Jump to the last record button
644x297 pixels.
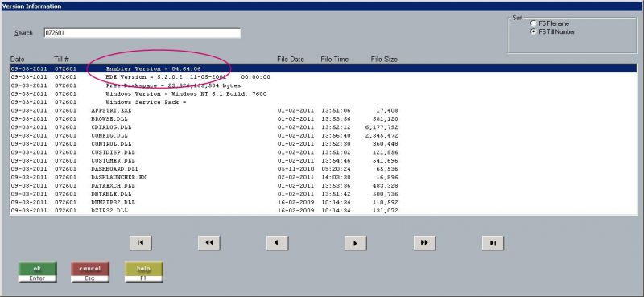click(x=493, y=243)
